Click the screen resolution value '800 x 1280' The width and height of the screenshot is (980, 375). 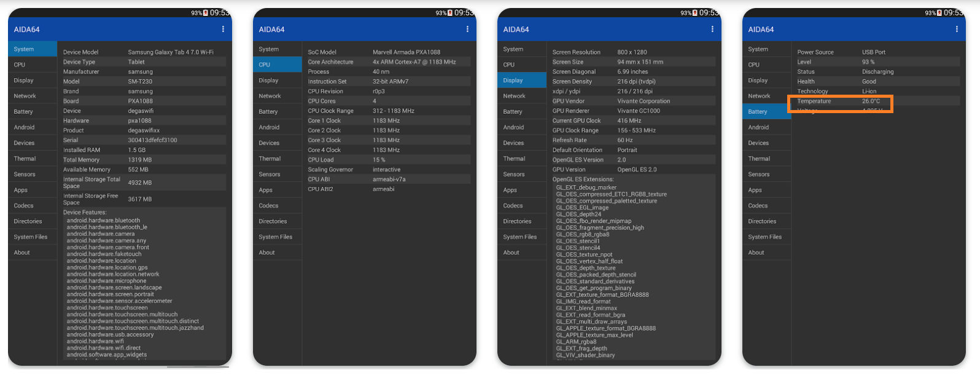pos(632,52)
